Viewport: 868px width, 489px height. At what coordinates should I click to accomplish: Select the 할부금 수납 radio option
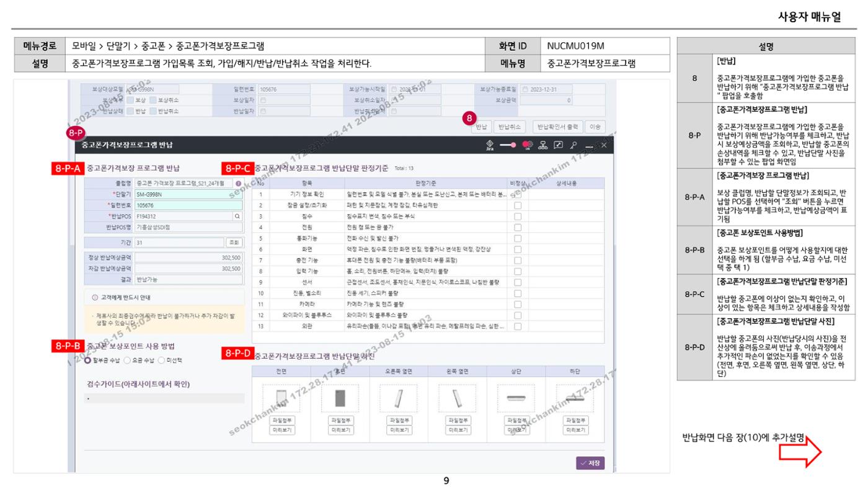(88, 359)
